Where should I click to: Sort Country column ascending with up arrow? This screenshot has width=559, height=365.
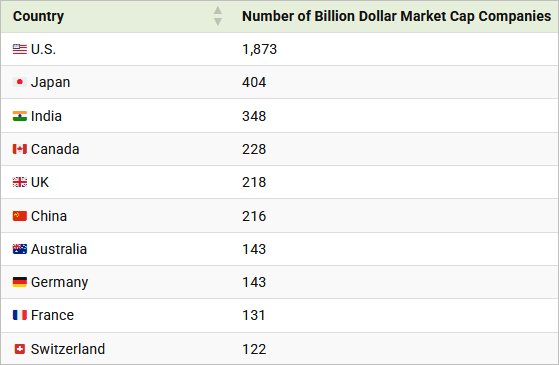coord(218,11)
